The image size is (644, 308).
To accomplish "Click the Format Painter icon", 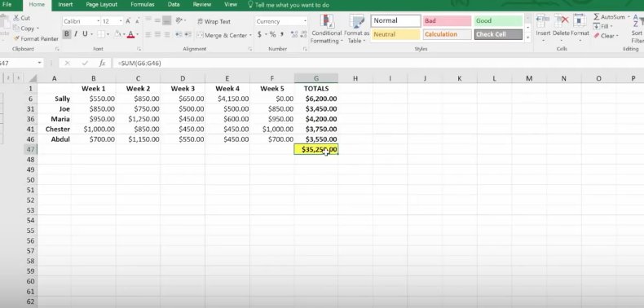I will 16,38.
